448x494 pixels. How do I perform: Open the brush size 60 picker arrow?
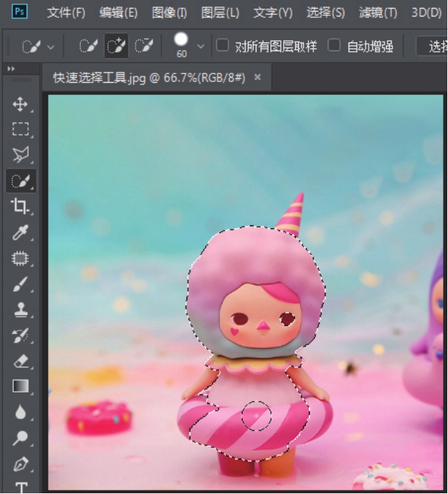coord(200,47)
